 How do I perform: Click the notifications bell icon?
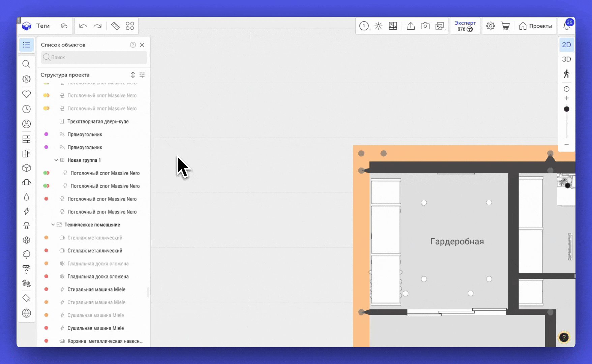point(566,26)
